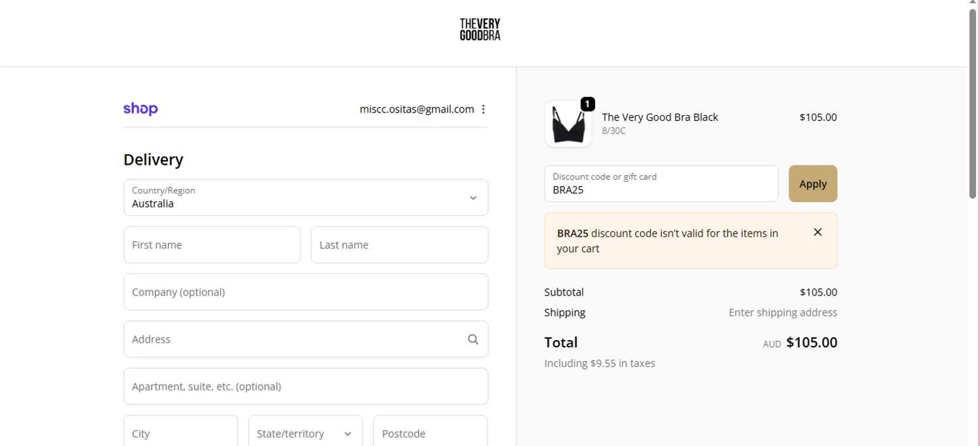Click the Including $9.55 in taxes text
Viewport: 980px width, 446px height.
point(600,363)
